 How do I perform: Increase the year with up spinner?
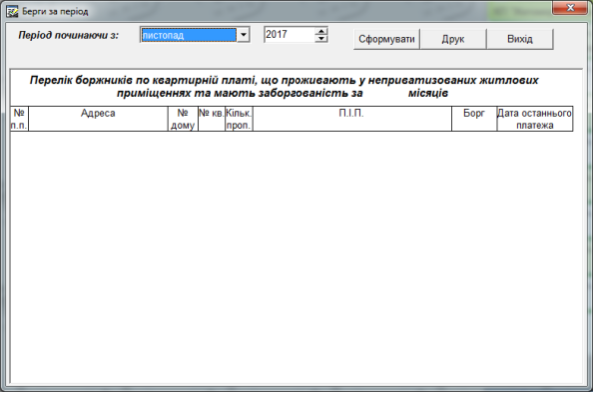(x=321, y=31)
